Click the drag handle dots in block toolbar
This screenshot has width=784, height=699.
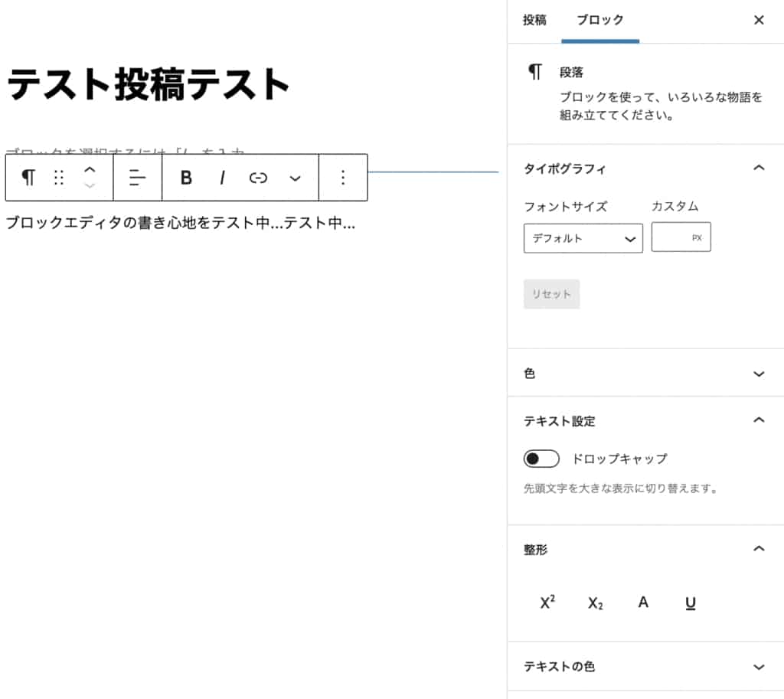point(58,178)
